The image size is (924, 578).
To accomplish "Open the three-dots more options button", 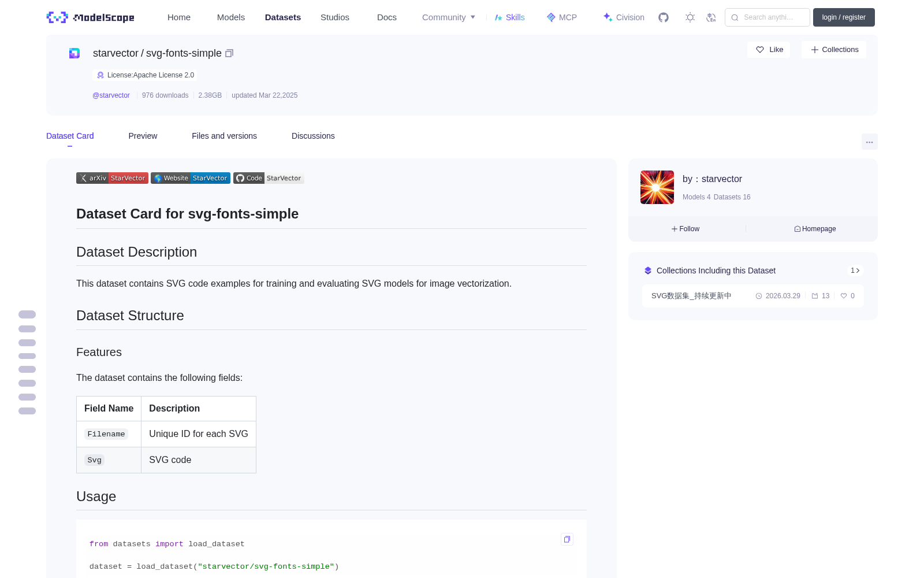I will point(870,142).
